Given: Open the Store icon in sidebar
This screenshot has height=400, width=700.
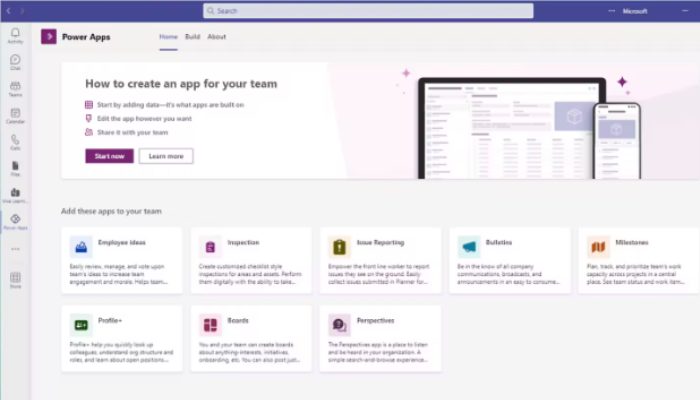Looking at the screenshot, I should tap(15, 279).
